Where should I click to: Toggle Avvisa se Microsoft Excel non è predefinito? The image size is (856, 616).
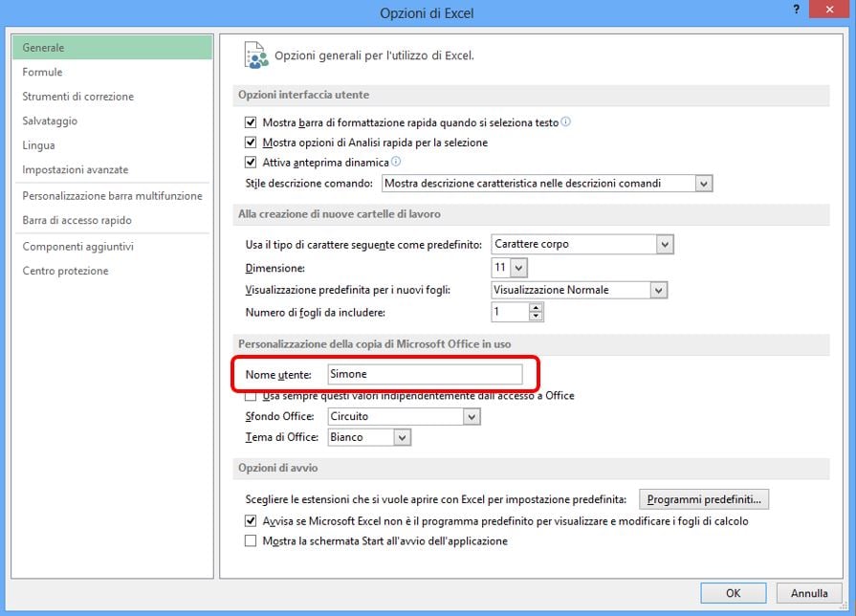tap(251, 521)
